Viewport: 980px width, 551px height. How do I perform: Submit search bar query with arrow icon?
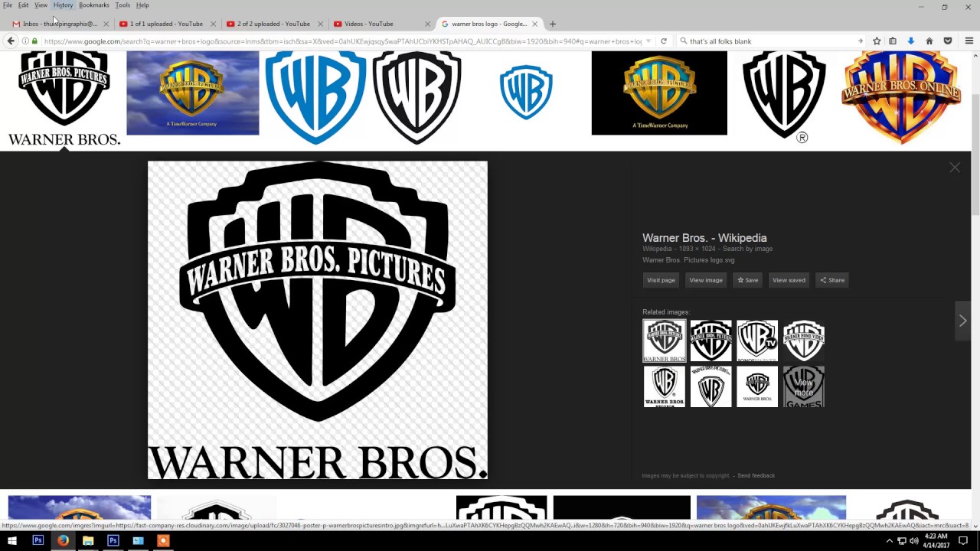tap(861, 41)
